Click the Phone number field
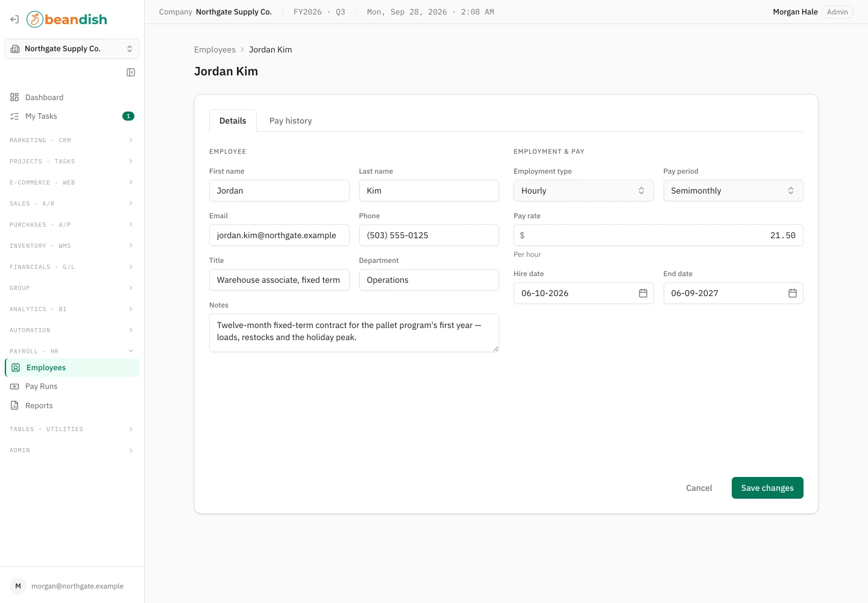 click(x=429, y=235)
